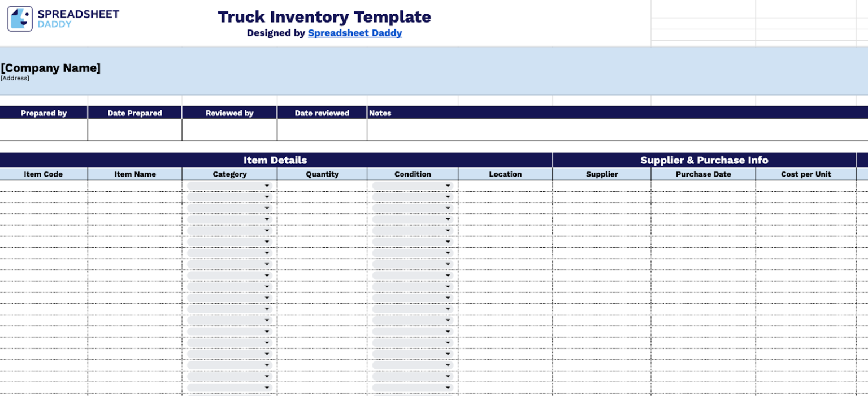
Task: Select the Supplier & Purchase Info header
Action: (x=704, y=160)
